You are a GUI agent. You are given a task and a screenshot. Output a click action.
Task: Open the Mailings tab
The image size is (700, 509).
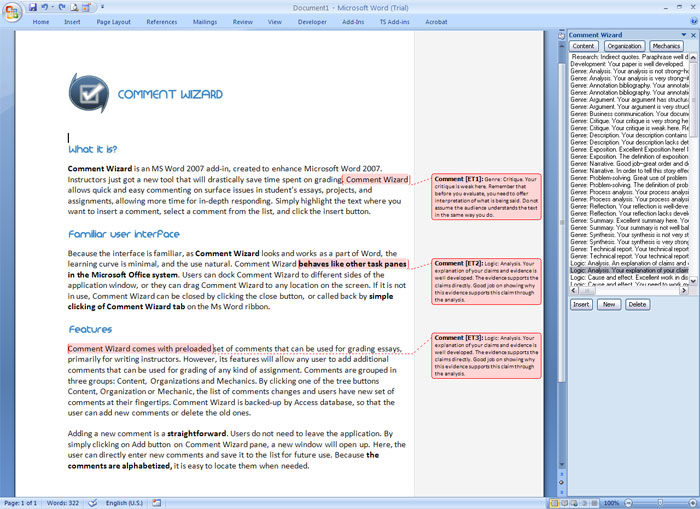[x=205, y=22]
